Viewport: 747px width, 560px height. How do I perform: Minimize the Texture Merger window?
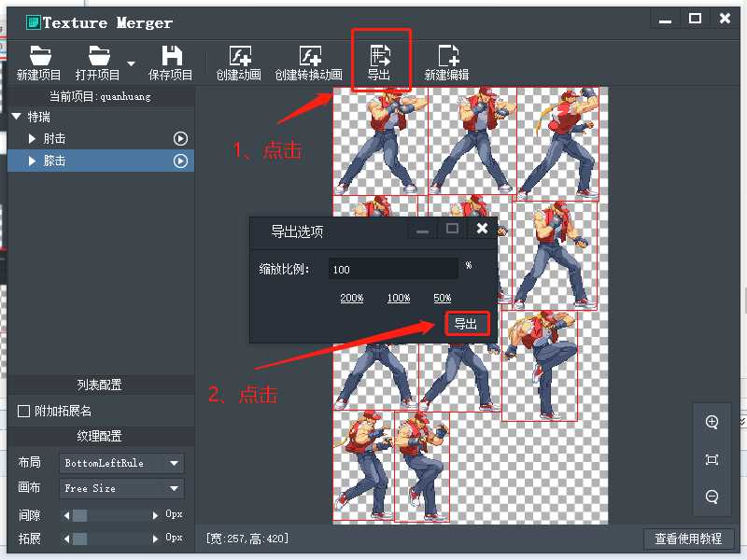point(665,20)
